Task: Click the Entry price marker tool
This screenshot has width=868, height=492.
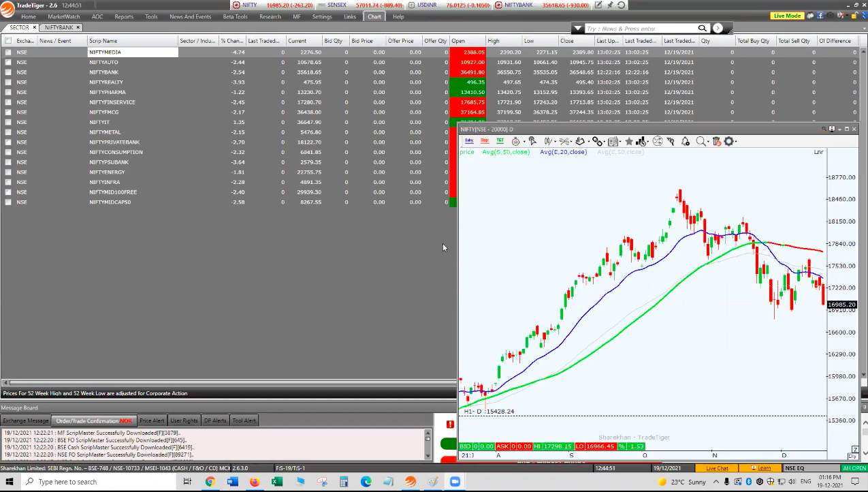Action: [469, 141]
